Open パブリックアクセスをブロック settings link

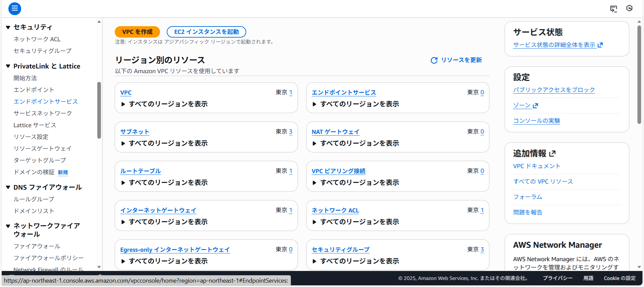(x=554, y=90)
